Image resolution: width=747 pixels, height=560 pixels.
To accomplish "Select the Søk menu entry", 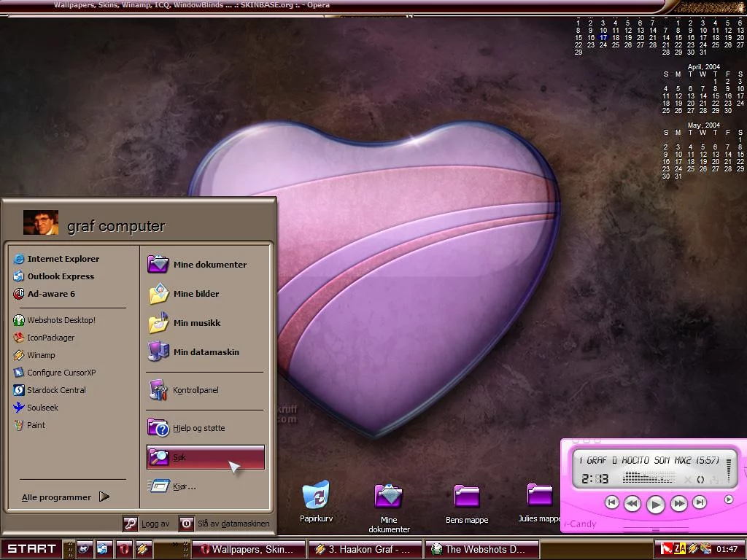I will (205, 457).
